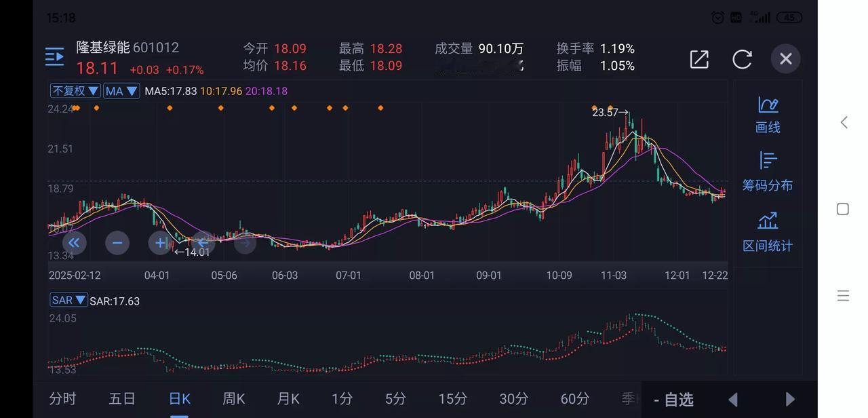Tap the battery indicator showing 45

(x=789, y=18)
